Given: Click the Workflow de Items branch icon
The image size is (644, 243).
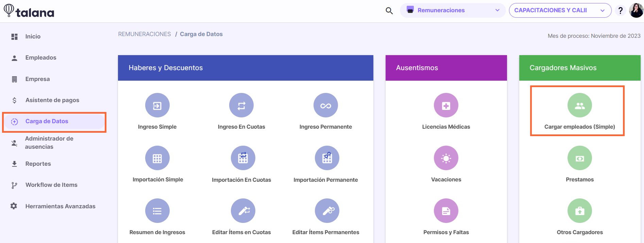Looking at the screenshot, I should click(14, 185).
